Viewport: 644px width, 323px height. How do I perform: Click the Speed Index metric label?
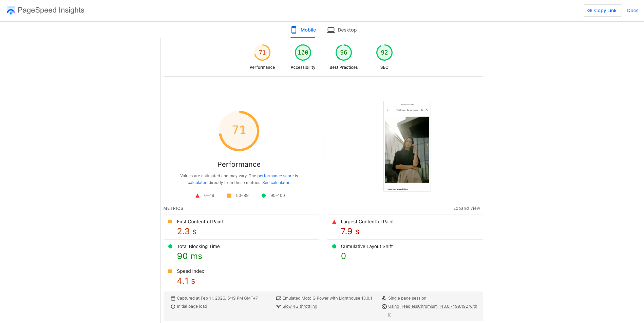[x=190, y=271]
